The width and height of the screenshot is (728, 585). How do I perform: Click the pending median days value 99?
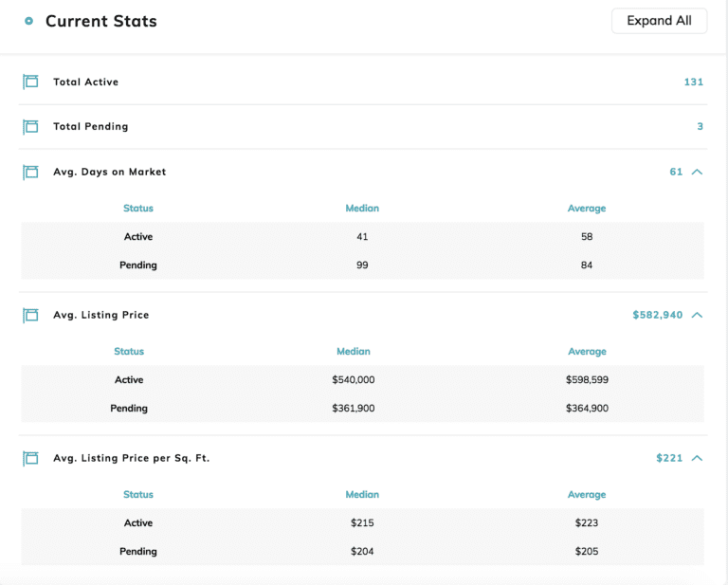click(x=362, y=265)
